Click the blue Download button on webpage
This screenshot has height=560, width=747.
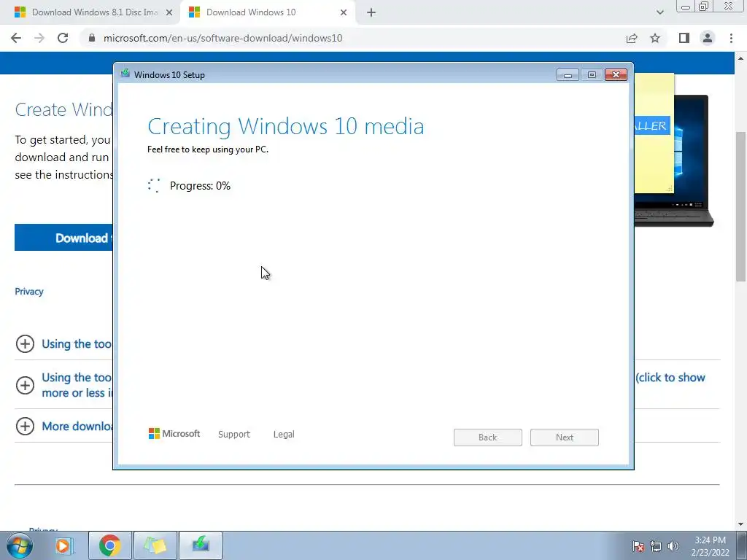point(64,238)
